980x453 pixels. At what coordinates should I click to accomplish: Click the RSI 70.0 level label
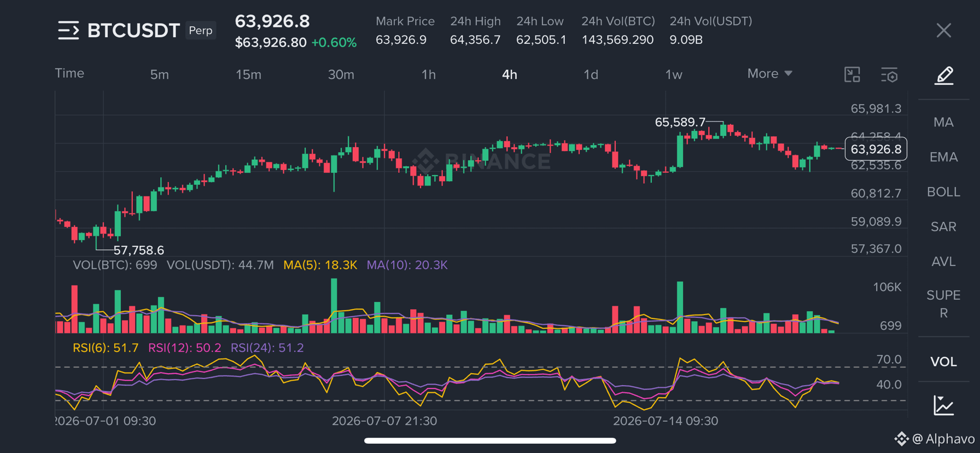[x=889, y=359]
